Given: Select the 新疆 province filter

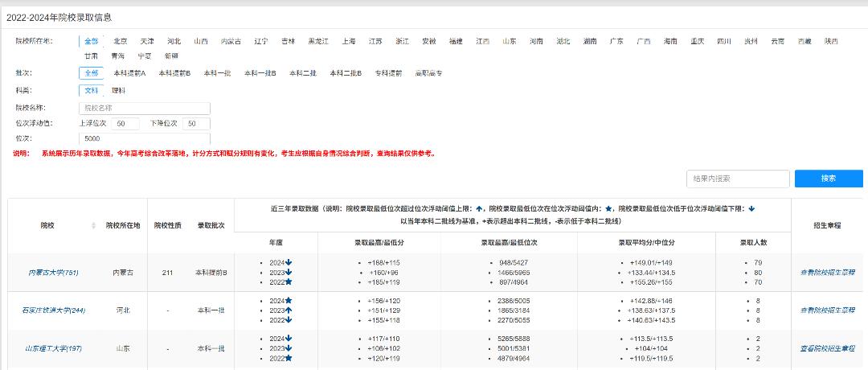Looking at the screenshot, I should (x=171, y=55).
